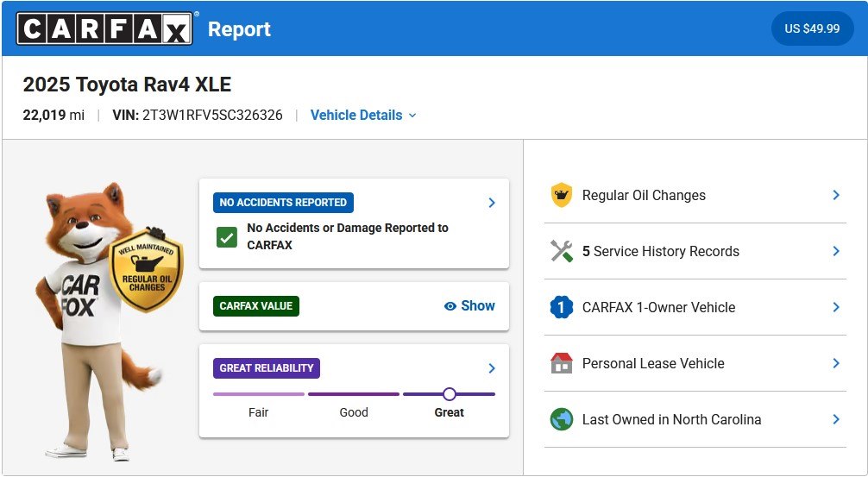Click the No Accidents Reported blue badge

click(x=283, y=203)
